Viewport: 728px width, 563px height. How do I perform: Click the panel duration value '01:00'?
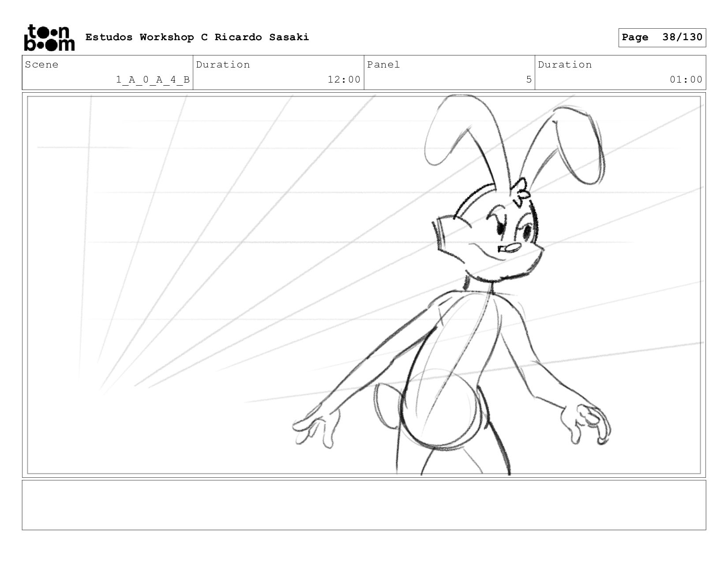pos(686,79)
